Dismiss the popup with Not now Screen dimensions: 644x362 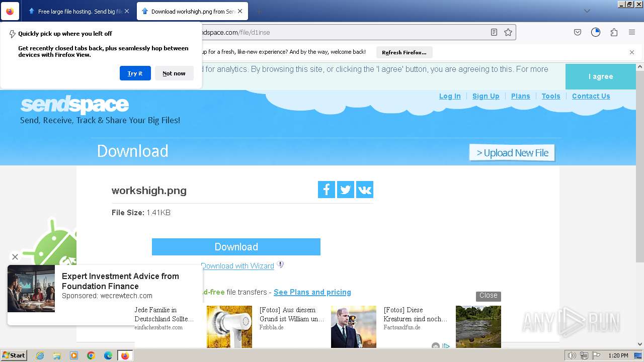click(174, 73)
